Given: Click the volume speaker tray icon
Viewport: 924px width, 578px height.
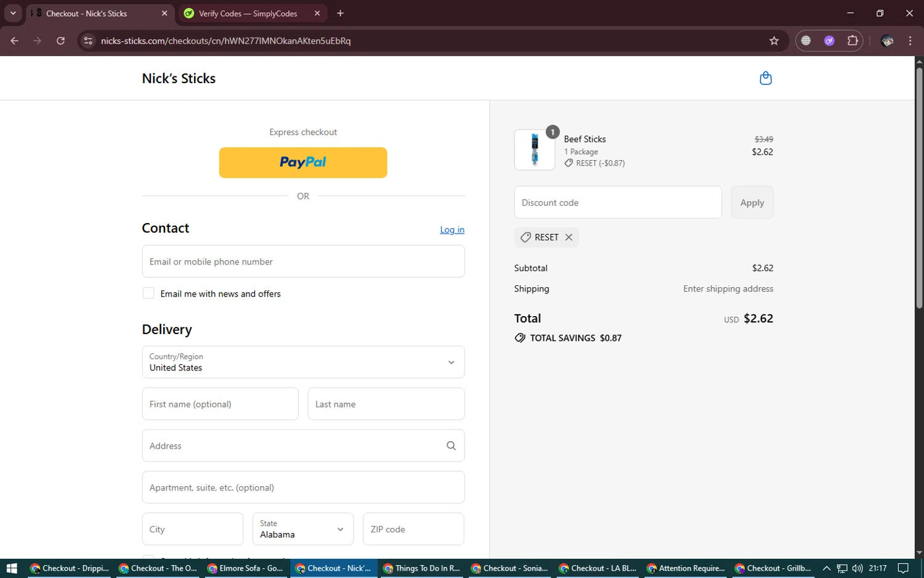Looking at the screenshot, I should (x=857, y=568).
